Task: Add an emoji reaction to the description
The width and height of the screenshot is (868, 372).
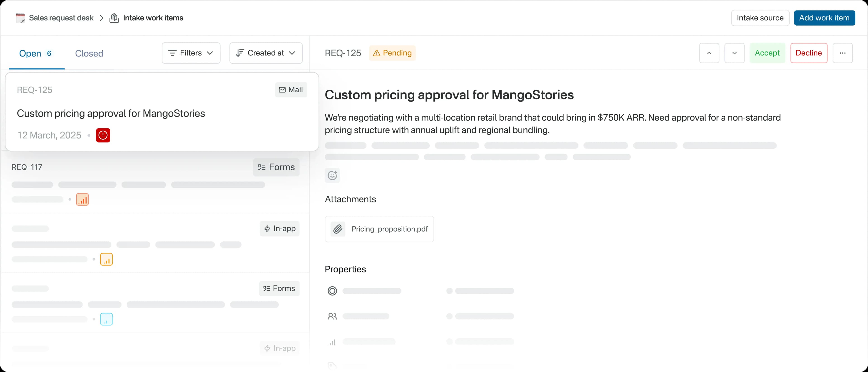Action: [332, 175]
